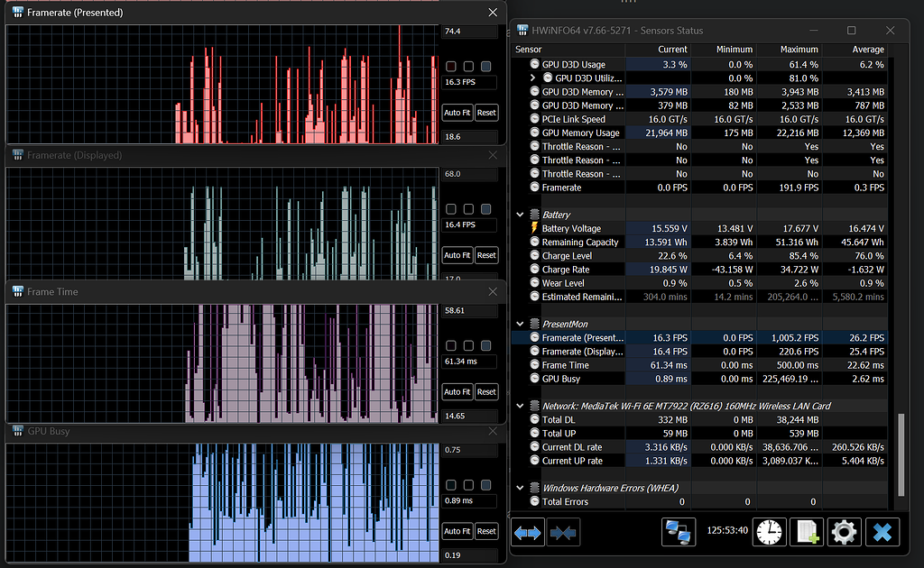Click the remote monitoring computers icon
Viewport: 924px width, 568px height.
(679, 532)
